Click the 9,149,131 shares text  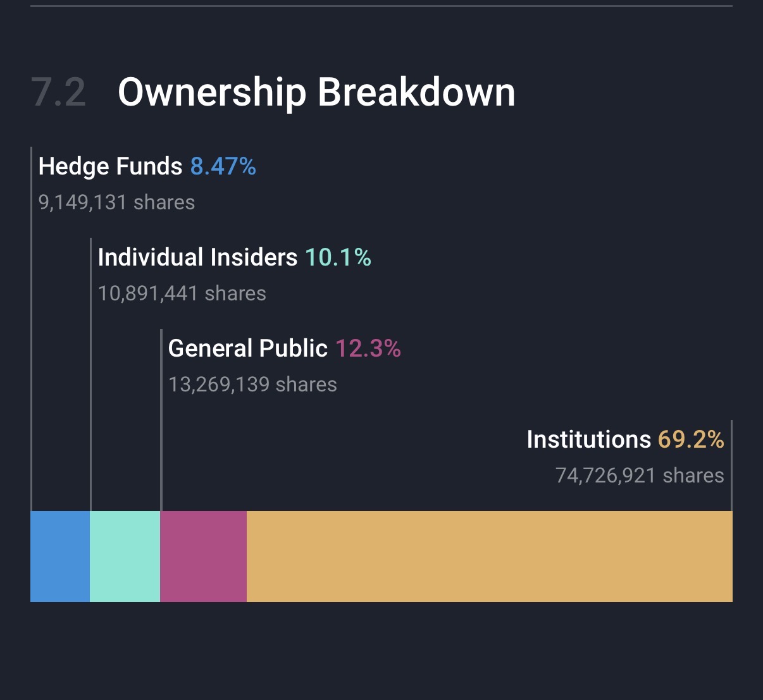pyautogui.click(x=116, y=202)
